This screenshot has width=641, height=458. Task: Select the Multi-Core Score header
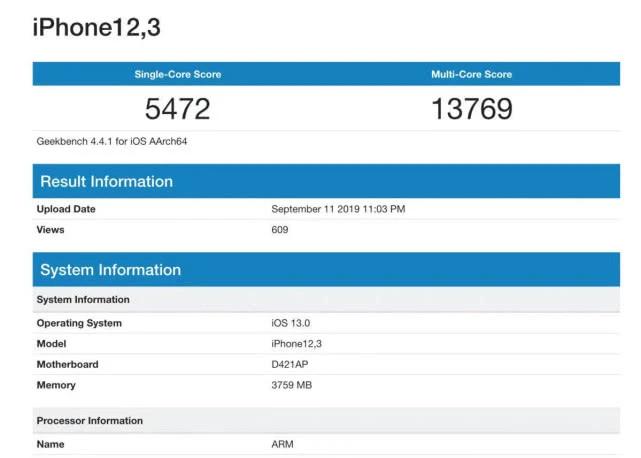point(471,74)
